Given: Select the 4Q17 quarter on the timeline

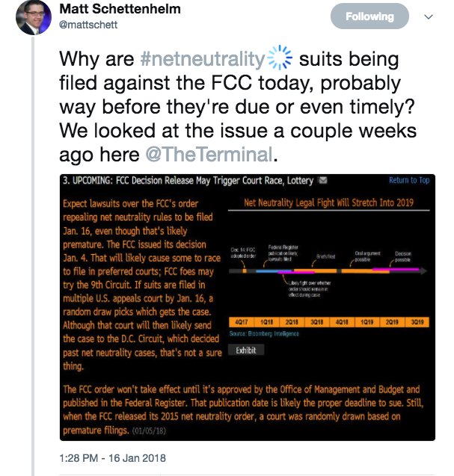Looking at the screenshot, I should 242,322.
